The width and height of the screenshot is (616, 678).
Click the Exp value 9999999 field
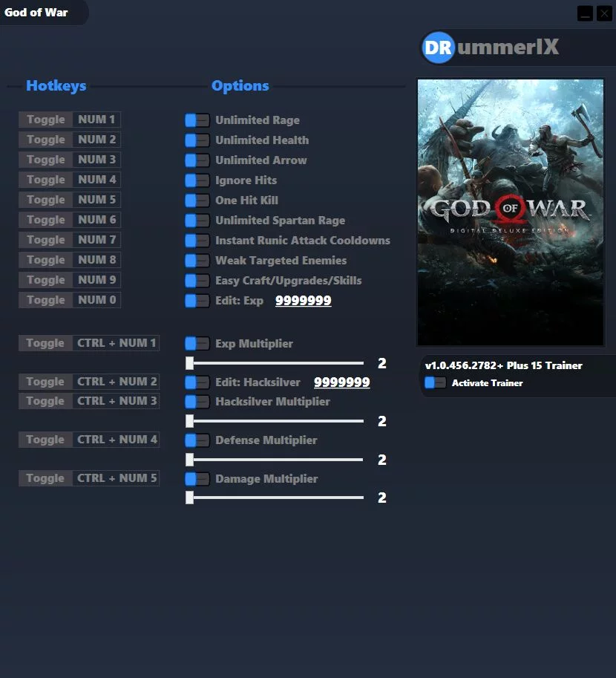click(x=304, y=301)
